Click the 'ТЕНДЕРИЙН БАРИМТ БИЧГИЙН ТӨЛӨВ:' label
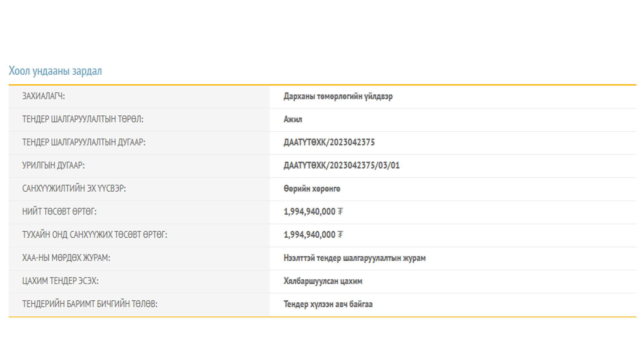 pyautogui.click(x=90, y=304)
